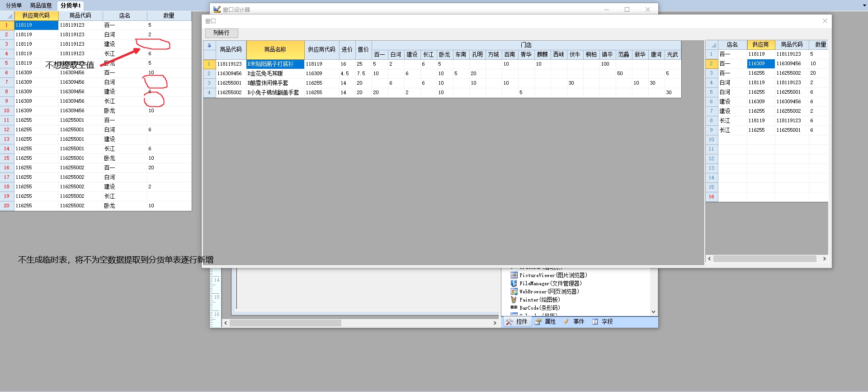Click the 门店 group header

(x=526, y=45)
